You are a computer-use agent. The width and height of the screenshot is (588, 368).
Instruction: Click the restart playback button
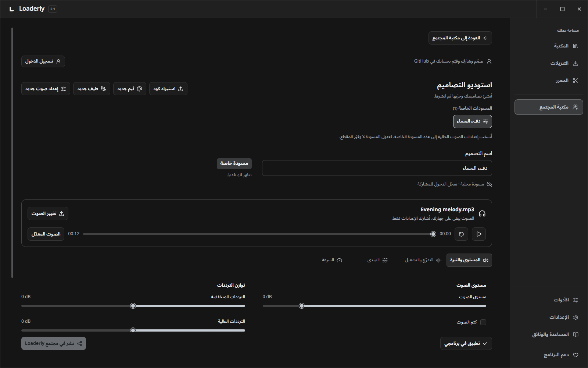point(461,234)
